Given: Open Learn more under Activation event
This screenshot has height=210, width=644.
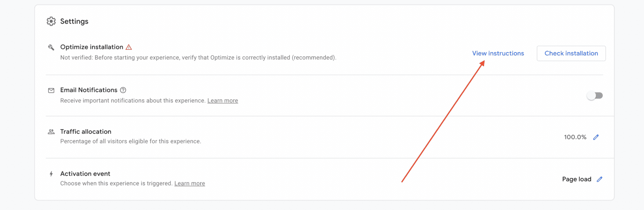Looking at the screenshot, I should [190, 184].
